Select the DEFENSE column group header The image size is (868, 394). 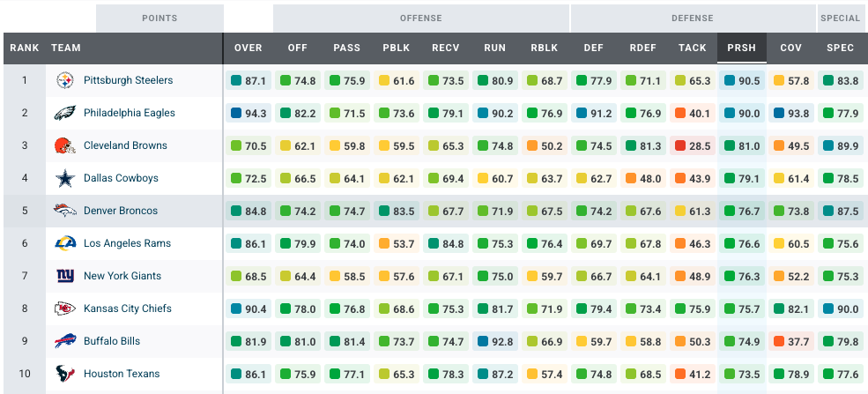[x=693, y=19]
